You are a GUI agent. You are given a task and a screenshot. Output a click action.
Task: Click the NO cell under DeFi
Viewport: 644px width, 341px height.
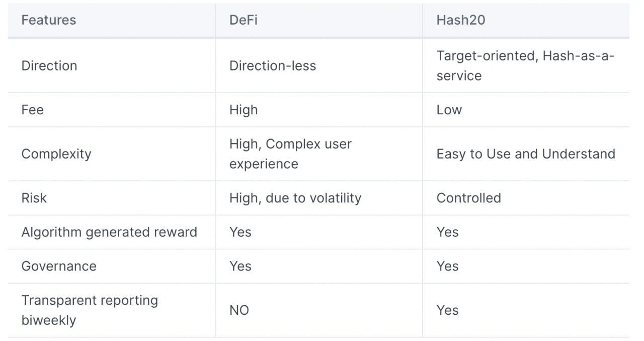pyautogui.click(x=239, y=310)
